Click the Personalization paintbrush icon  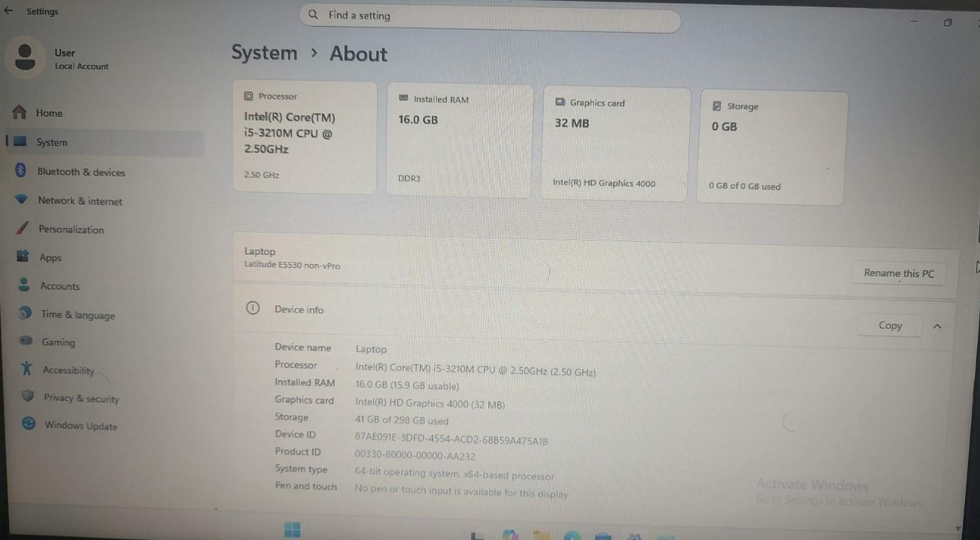pos(23,227)
